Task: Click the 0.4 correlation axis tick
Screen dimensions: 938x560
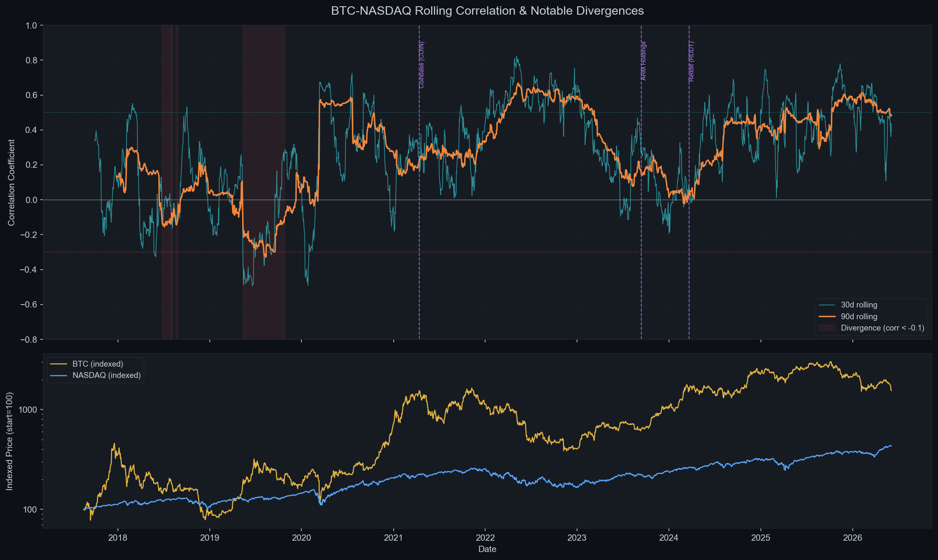Action: pyautogui.click(x=31, y=130)
